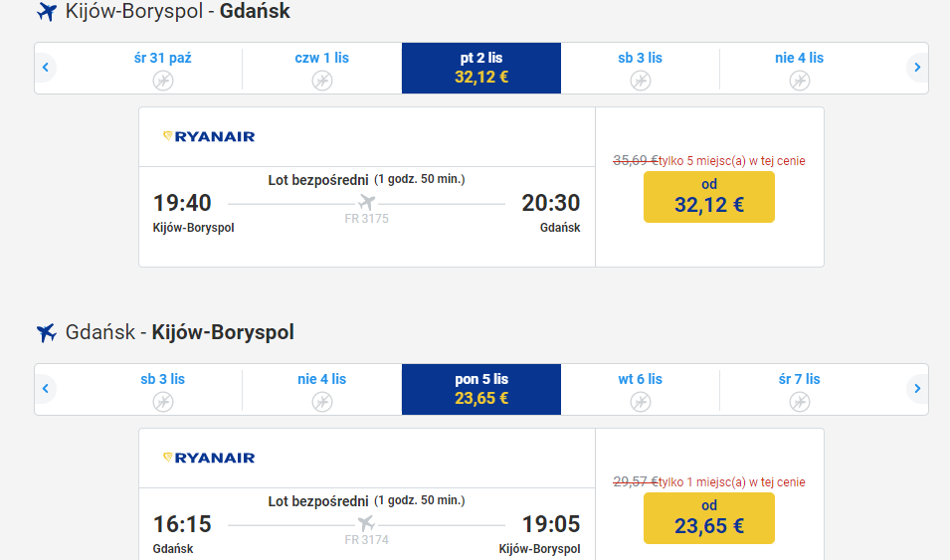The height and width of the screenshot is (560, 950).
Task: Click the no-flight icon under wt 6 lis
Action: point(641,401)
